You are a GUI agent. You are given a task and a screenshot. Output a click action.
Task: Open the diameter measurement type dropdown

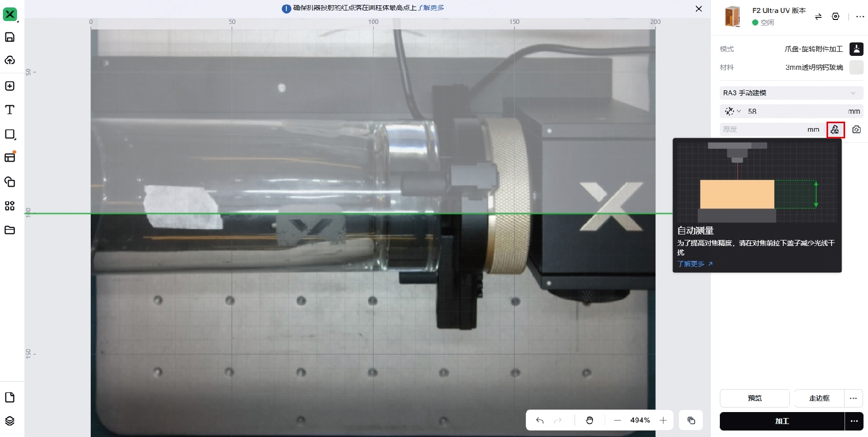(732, 111)
